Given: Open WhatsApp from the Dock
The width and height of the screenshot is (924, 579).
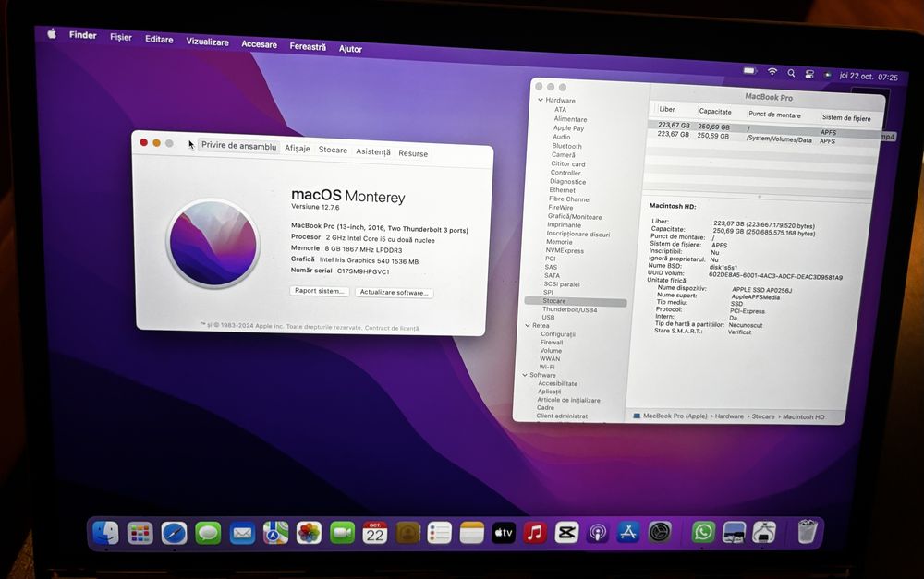Looking at the screenshot, I should [x=703, y=533].
